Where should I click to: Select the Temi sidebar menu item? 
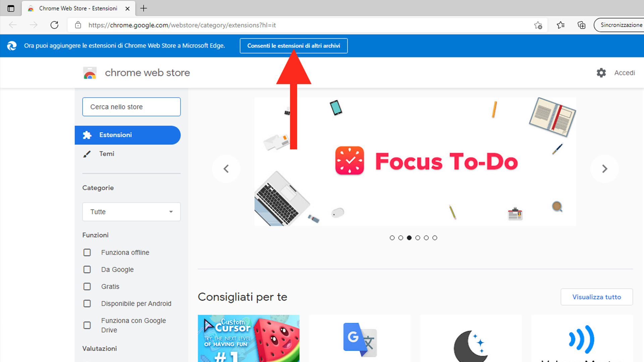point(107,154)
